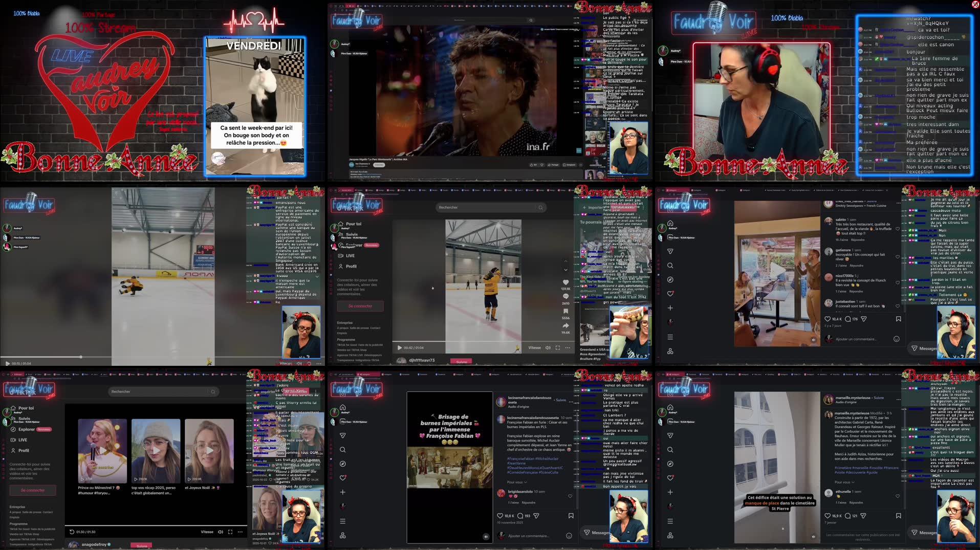Click the create post plus icon on Instagram
The image size is (980, 550).
pyautogui.click(x=670, y=307)
